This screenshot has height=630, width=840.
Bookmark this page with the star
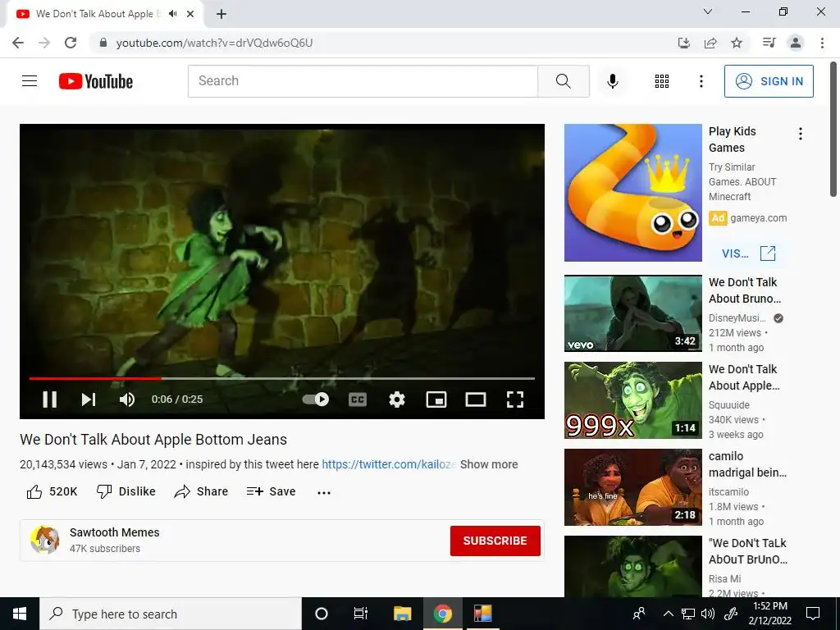click(x=737, y=43)
